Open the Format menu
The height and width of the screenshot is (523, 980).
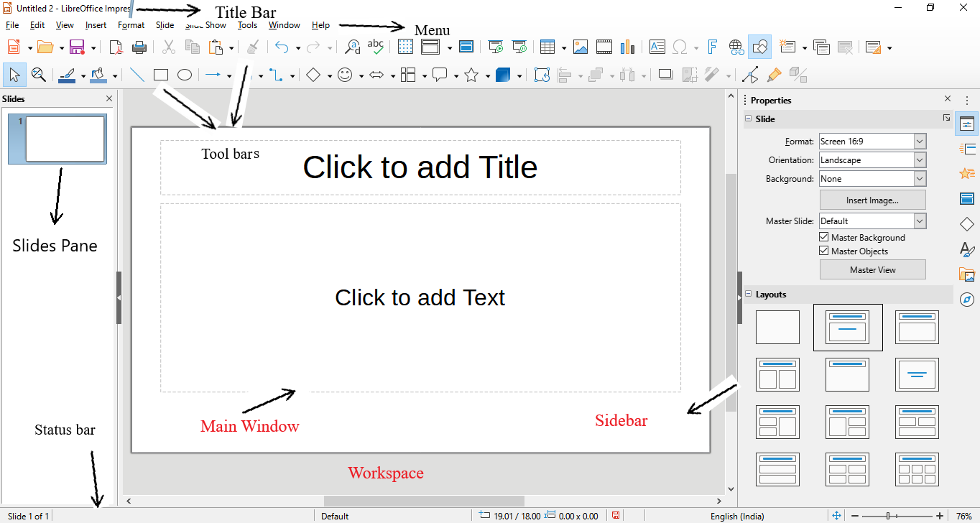131,24
